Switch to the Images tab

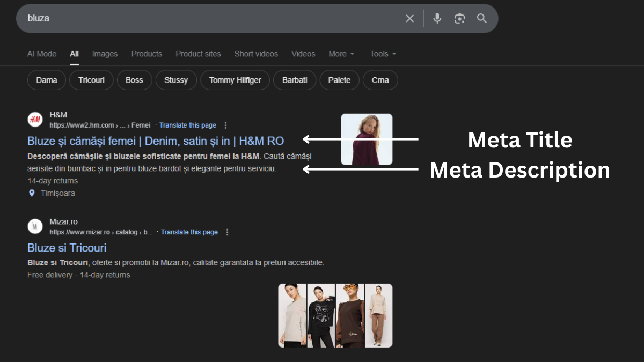[x=105, y=54]
